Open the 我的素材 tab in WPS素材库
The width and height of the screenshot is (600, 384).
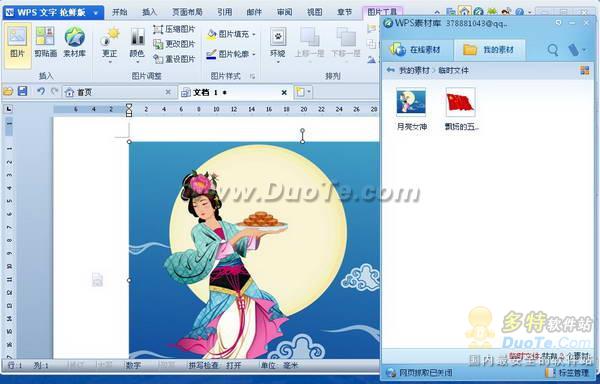click(x=489, y=50)
